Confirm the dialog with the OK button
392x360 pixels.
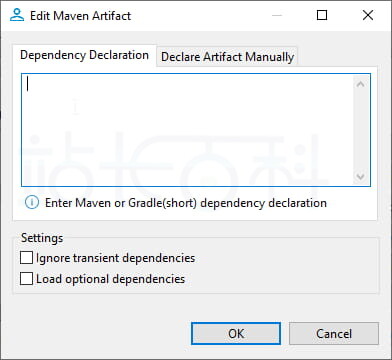236,333
